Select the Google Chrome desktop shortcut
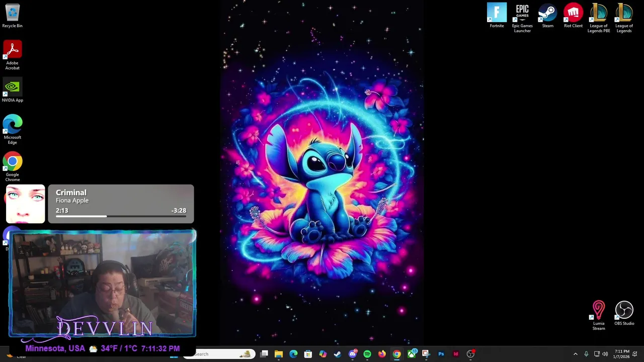This screenshot has width=644, height=362. click(x=12, y=167)
